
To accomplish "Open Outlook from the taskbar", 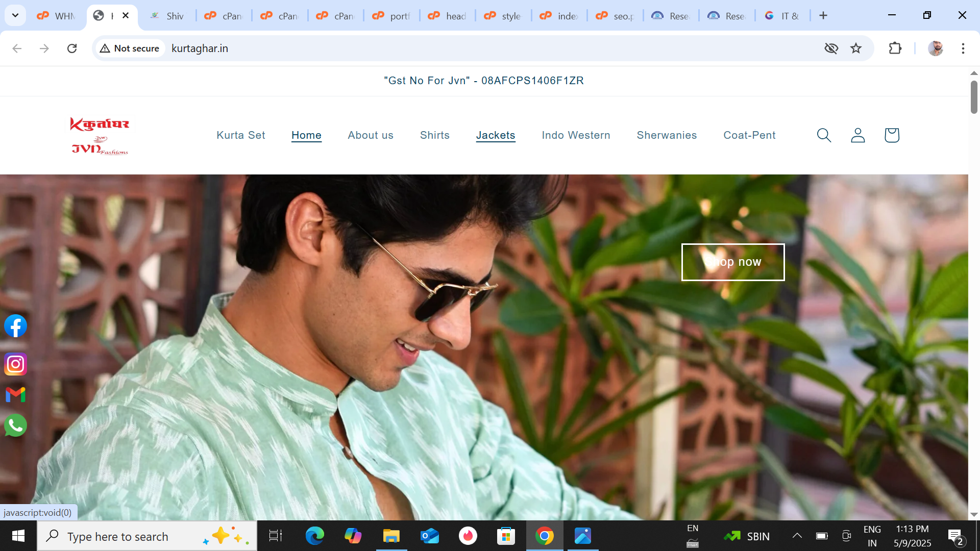I will click(x=430, y=536).
